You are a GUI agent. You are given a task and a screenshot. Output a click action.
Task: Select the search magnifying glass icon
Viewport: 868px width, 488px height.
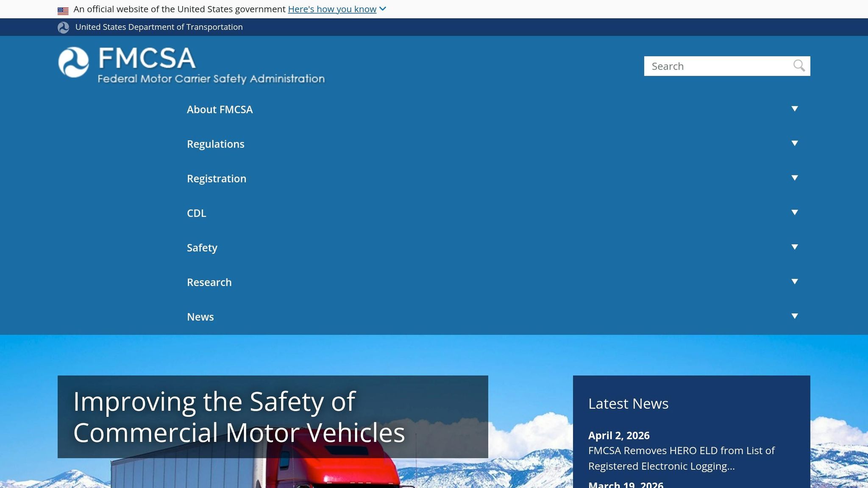pos(799,66)
